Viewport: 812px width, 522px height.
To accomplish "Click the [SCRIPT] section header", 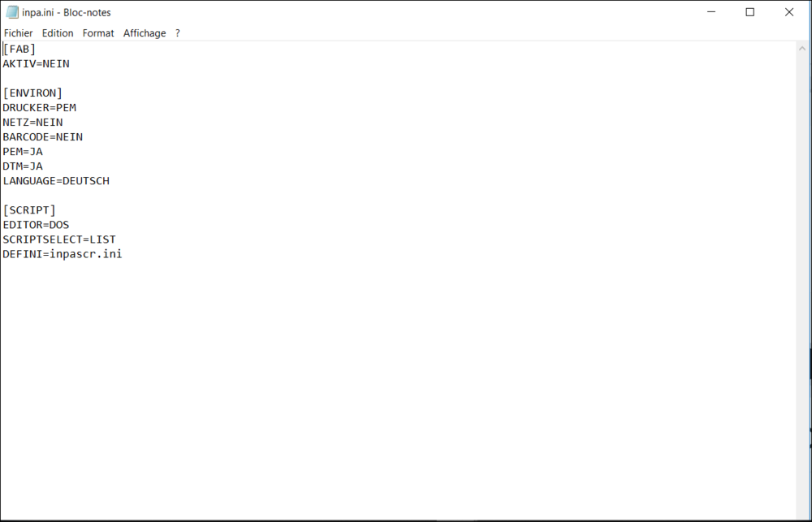I will [29, 210].
